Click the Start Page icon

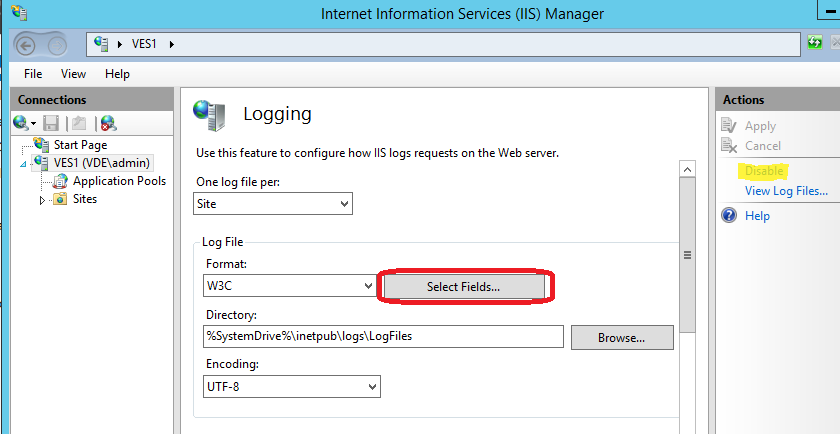pos(41,144)
